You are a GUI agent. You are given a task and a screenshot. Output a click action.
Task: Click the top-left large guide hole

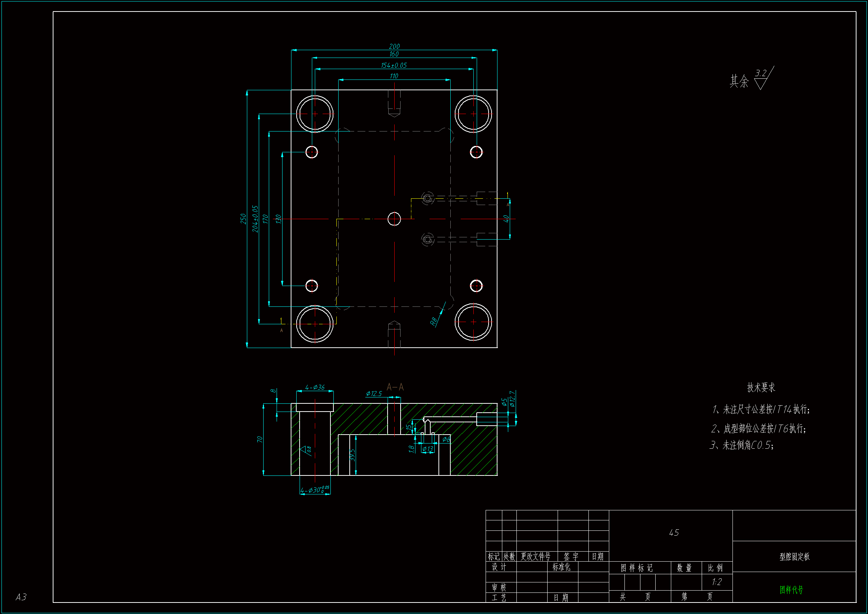pos(314,114)
